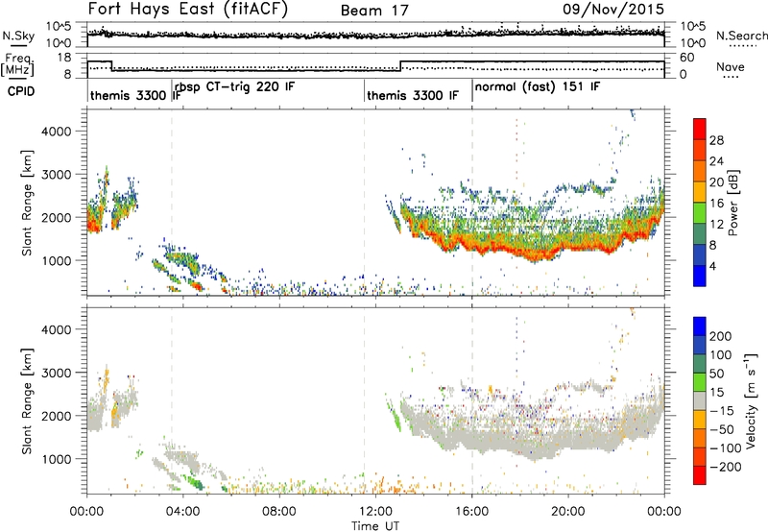Click the "08:00" time tick label
Image resolution: width=768 pixels, height=532 pixels.
pos(279,512)
